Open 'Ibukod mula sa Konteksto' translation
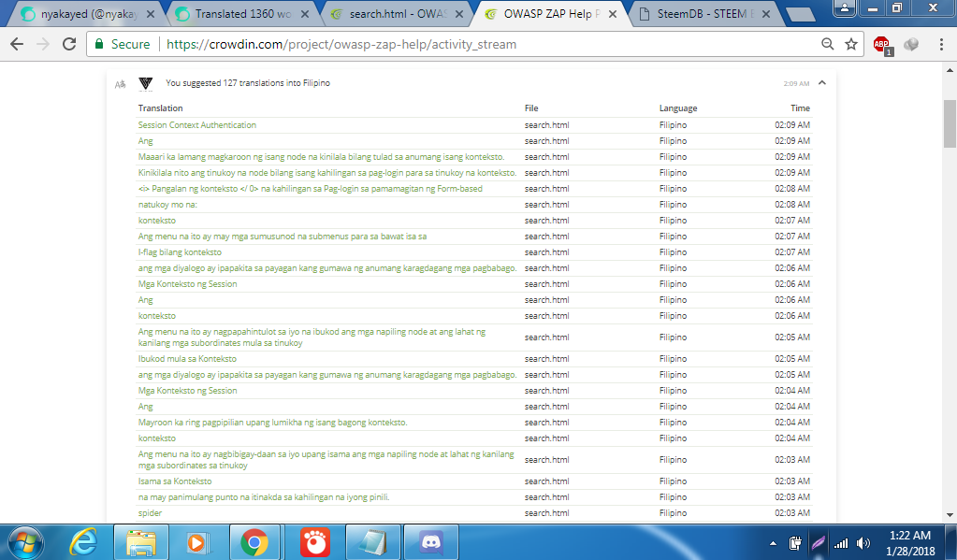 (187, 359)
